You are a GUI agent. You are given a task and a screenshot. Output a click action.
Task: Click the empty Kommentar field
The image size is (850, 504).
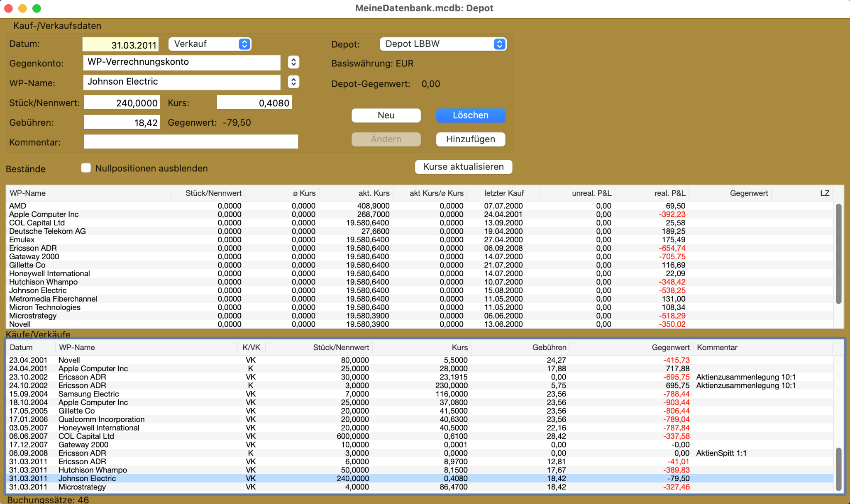(191, 142)
